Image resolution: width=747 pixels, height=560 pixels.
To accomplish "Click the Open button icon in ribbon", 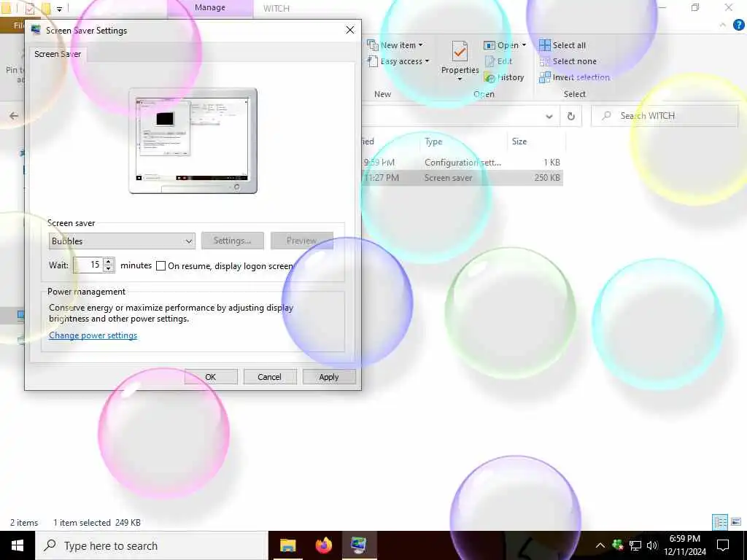I will [489, 45].
